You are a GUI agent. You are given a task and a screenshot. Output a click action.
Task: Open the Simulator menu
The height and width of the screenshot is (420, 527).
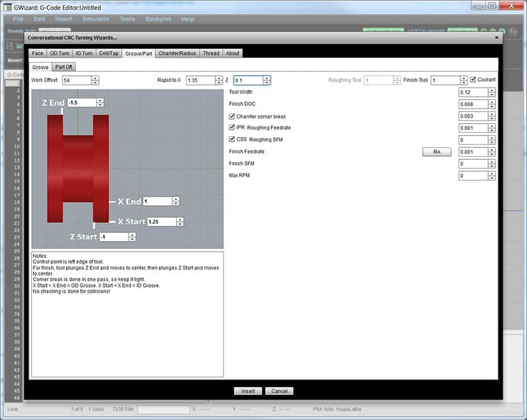tap(96, 19)
